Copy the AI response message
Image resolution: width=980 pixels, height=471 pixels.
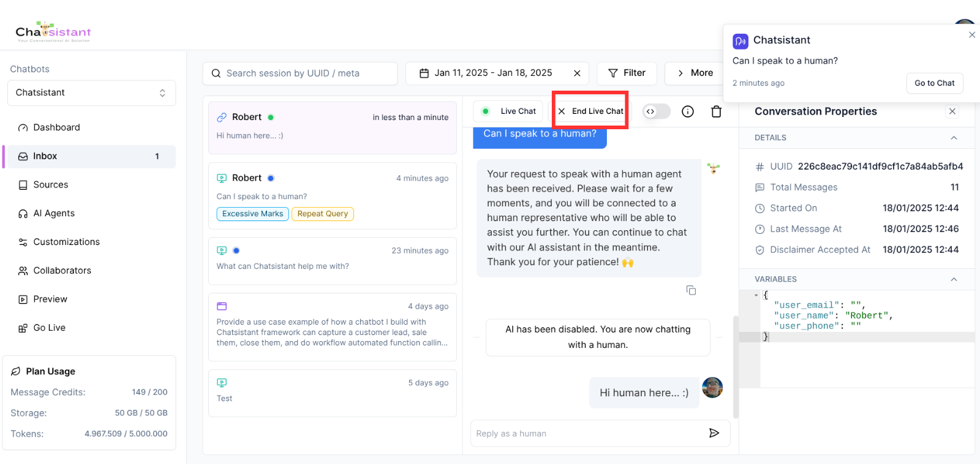pyautogui.click(x=691, y=290)
